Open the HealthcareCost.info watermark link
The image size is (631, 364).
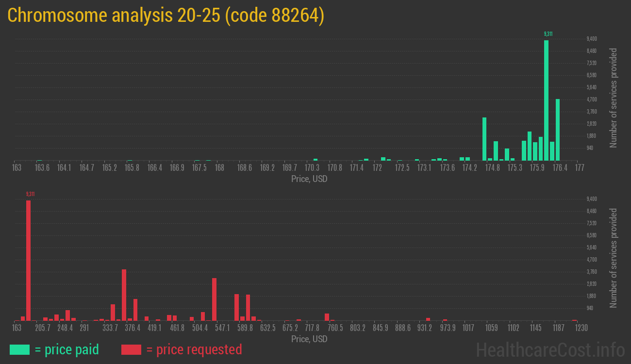[x=550, y=349]
